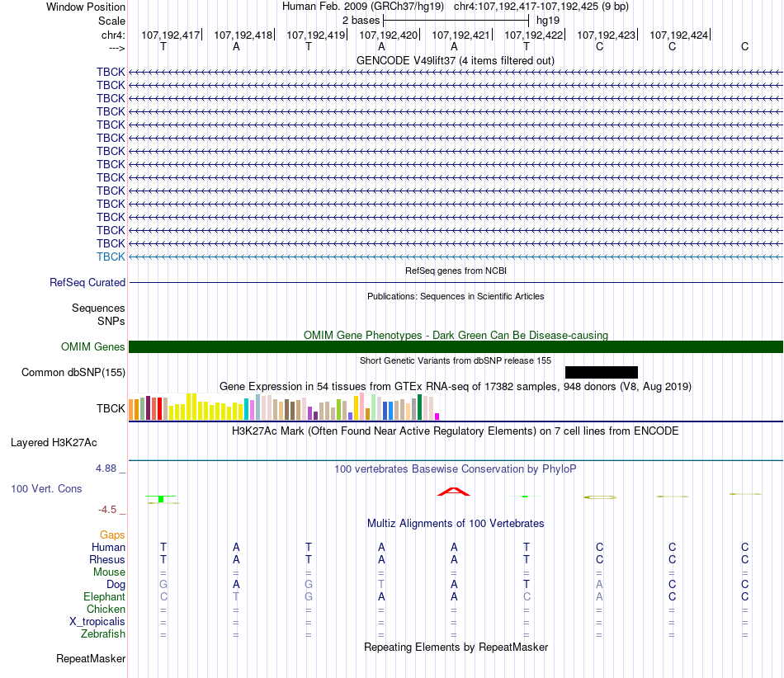Click the light-blue TBCK transcript label
784x678 pixels.
tap(111, 257)
